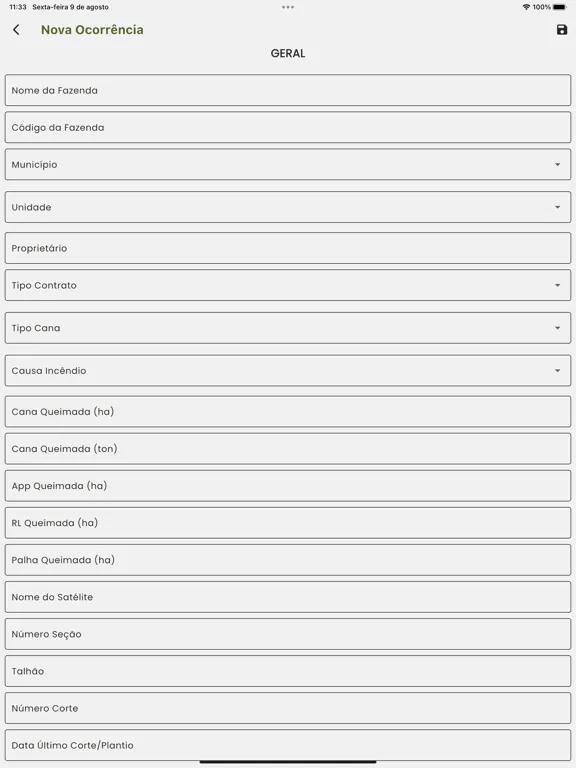576x768 pixels.
Task: Select the Proprietário input field
Action: click(288, 248)
